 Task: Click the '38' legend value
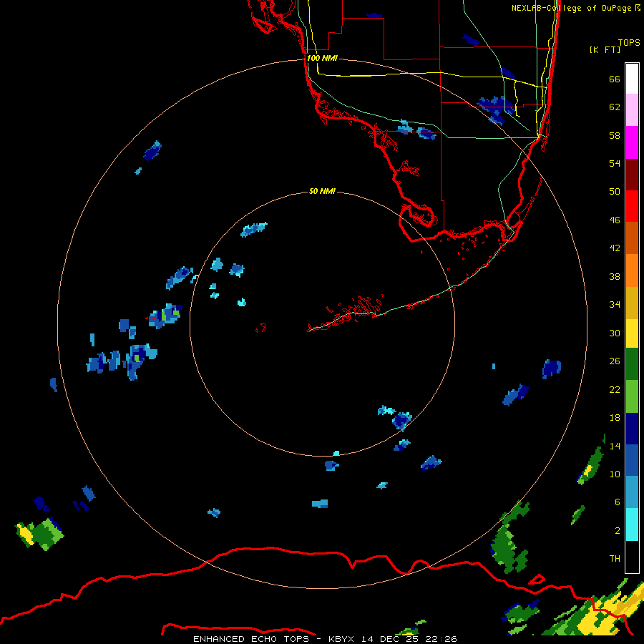click(x=615, y=276)
